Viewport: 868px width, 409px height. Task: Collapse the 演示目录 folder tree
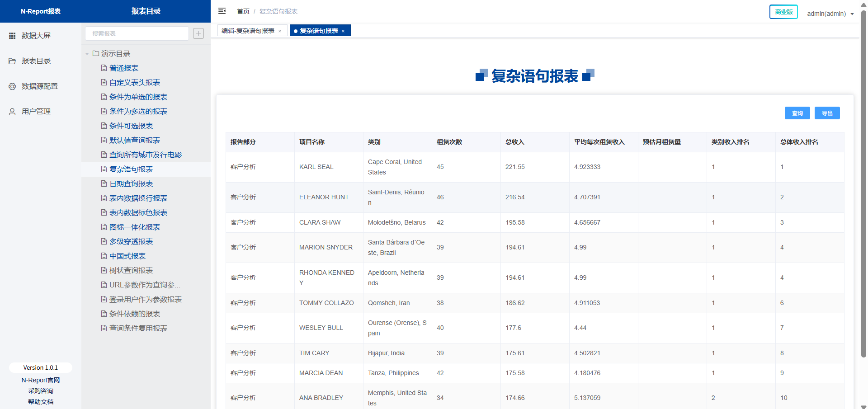(x=87, y=54)
